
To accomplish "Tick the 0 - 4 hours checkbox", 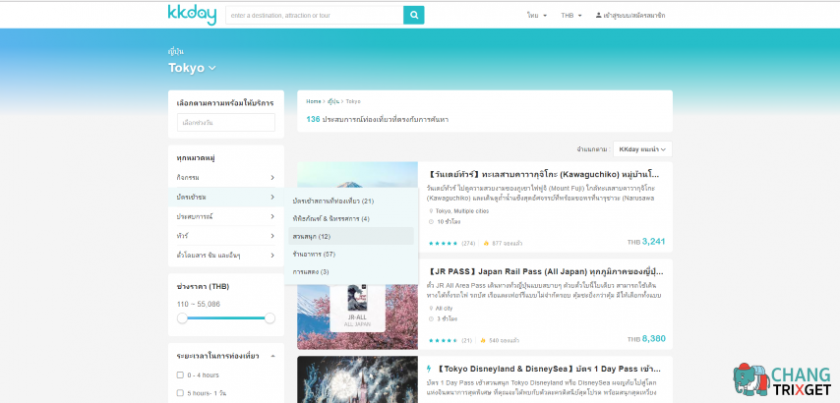I will [x=180, y=375].
